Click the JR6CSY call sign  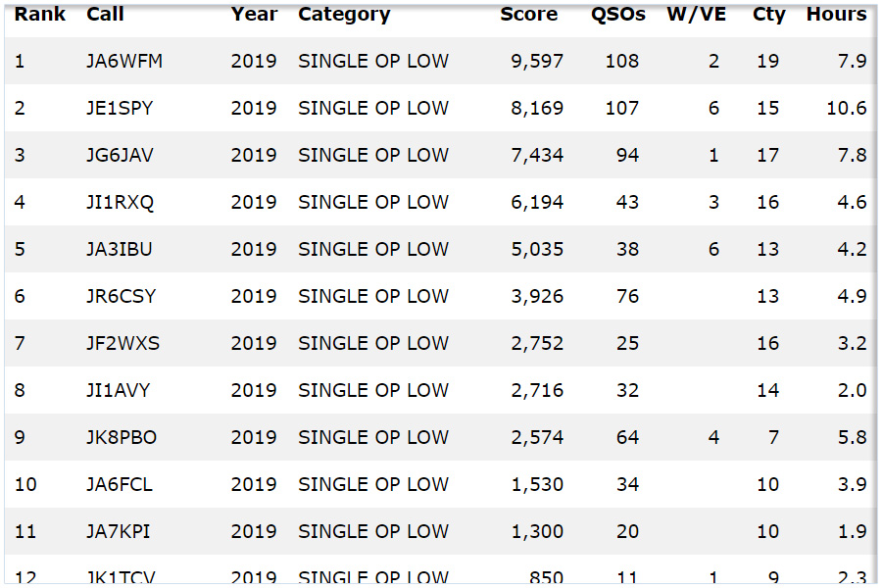click(121, 296)
